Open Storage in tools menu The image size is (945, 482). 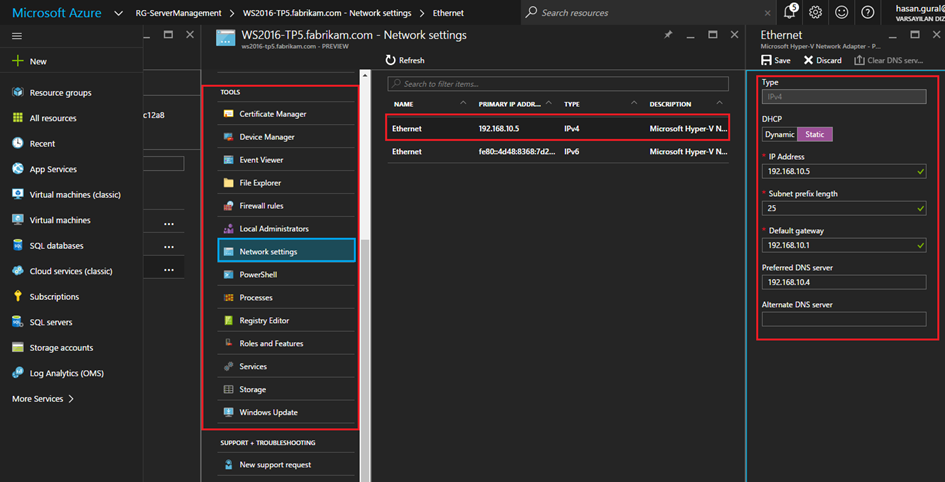tap(286, 389)
